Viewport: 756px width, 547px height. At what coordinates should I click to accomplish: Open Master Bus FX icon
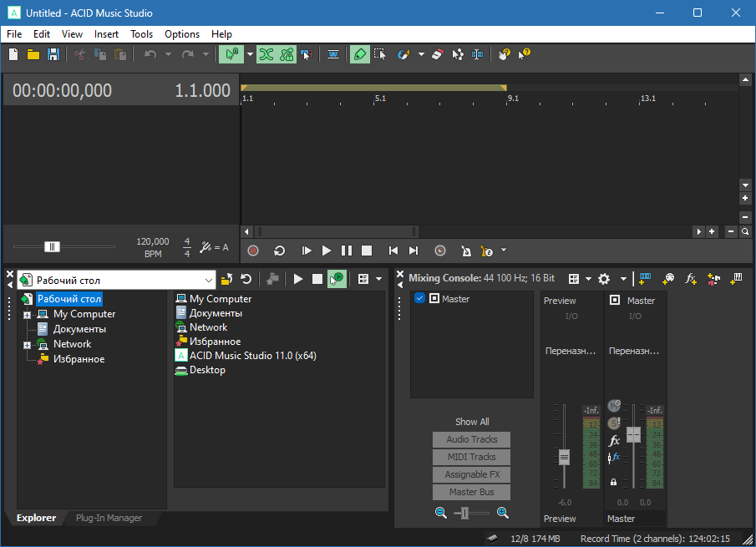614,440
